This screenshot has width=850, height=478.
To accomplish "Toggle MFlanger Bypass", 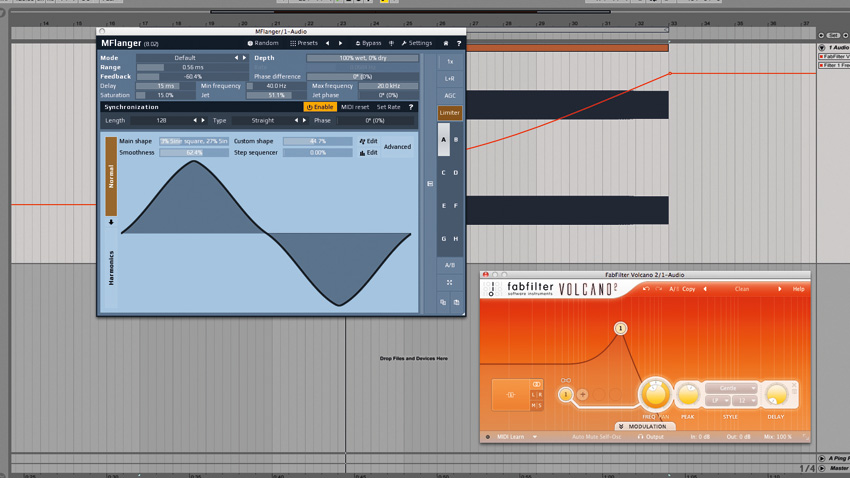I will point(368,43).
